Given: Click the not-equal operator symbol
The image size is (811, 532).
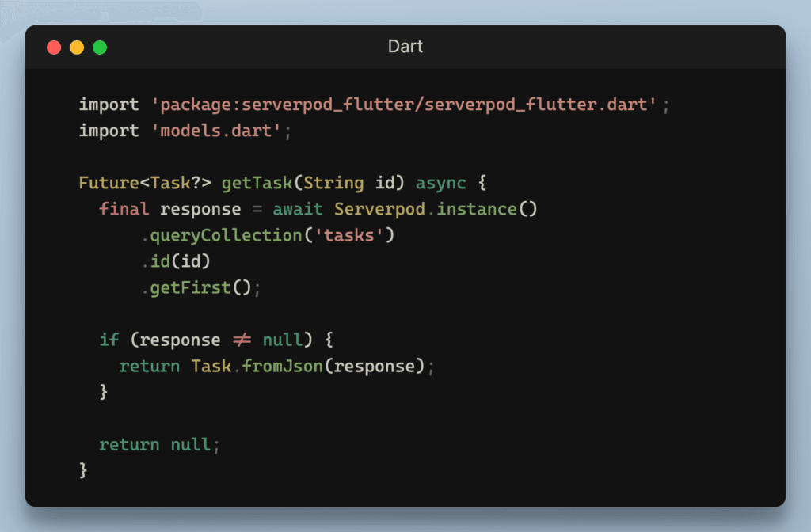Looking at the screenshot, I should click(242, 340).
